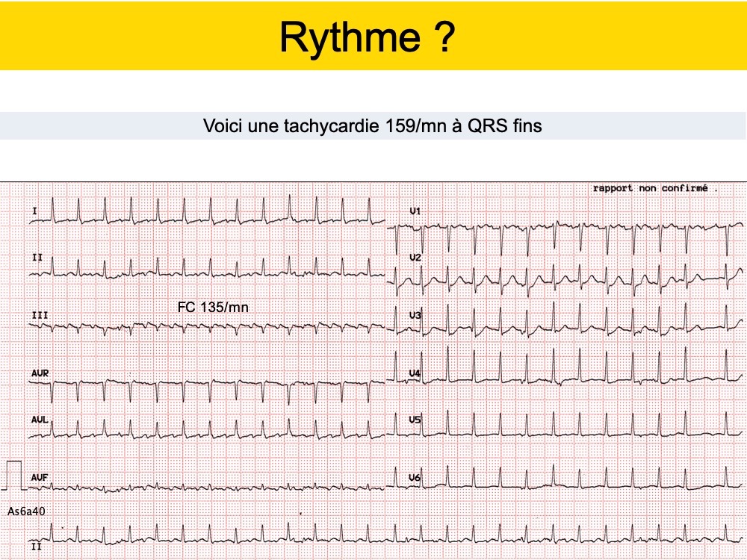Viewport: 747px width, 560px height.
Task: Click the V3 lead label
Action: click(415, 316)
